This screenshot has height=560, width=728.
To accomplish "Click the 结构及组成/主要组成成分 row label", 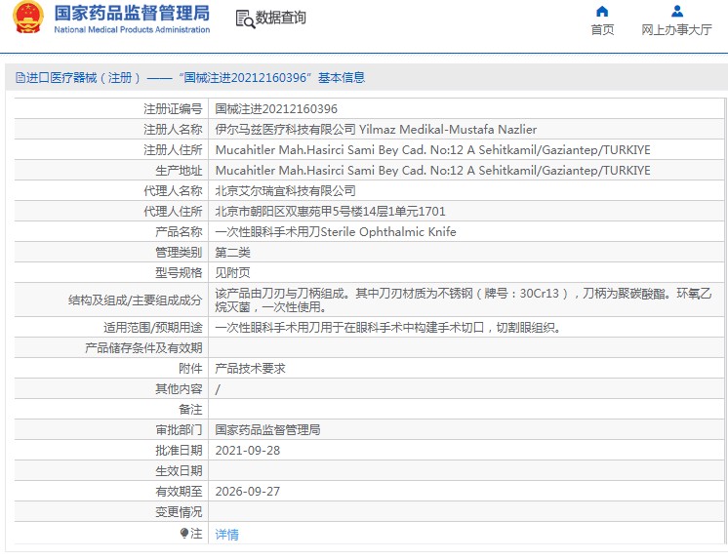I will (135, 300).
